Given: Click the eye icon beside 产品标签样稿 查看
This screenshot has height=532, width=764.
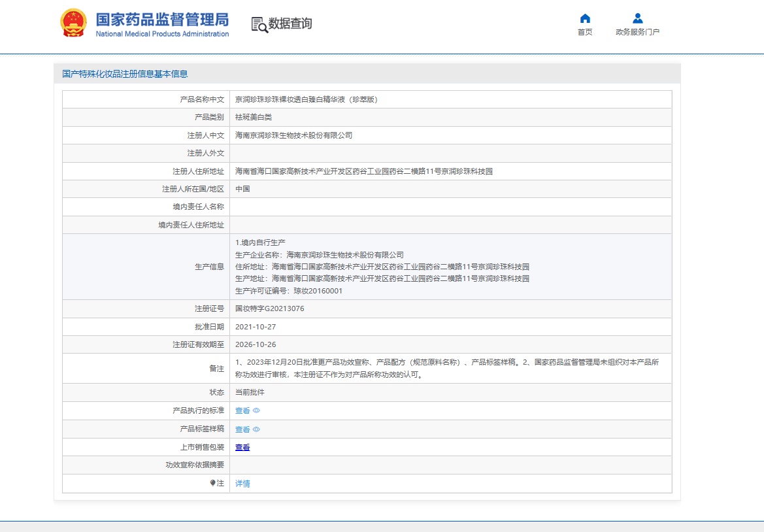Looking at the screenshot, I should coord(256,429).
